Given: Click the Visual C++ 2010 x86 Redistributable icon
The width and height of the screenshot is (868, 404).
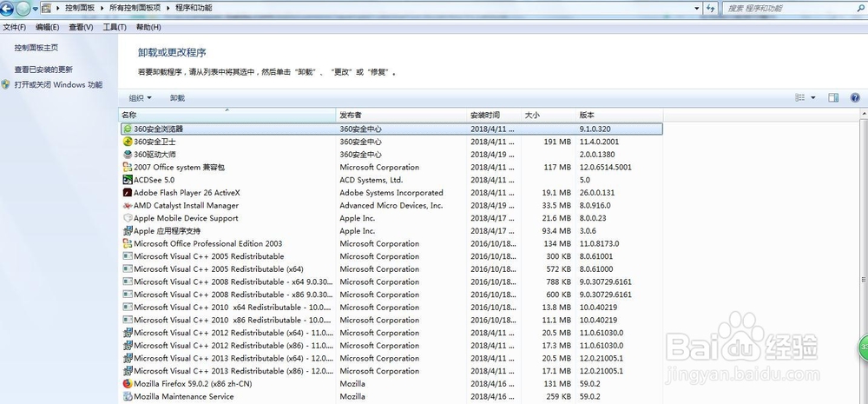Looking at the screenshot, I should tap(128, 321).
